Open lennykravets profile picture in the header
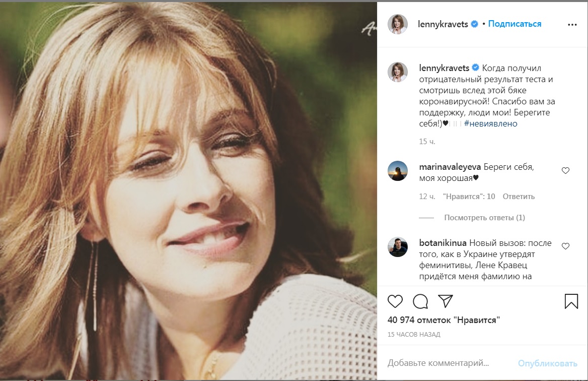This screenshot has height=381, width=588. (398, 23)
